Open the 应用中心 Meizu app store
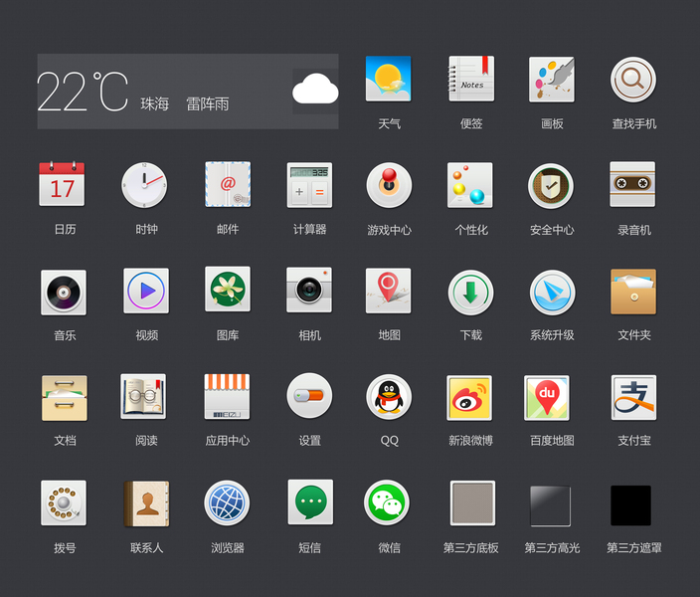This screenshot has width=700, height=597. point(228,396)
